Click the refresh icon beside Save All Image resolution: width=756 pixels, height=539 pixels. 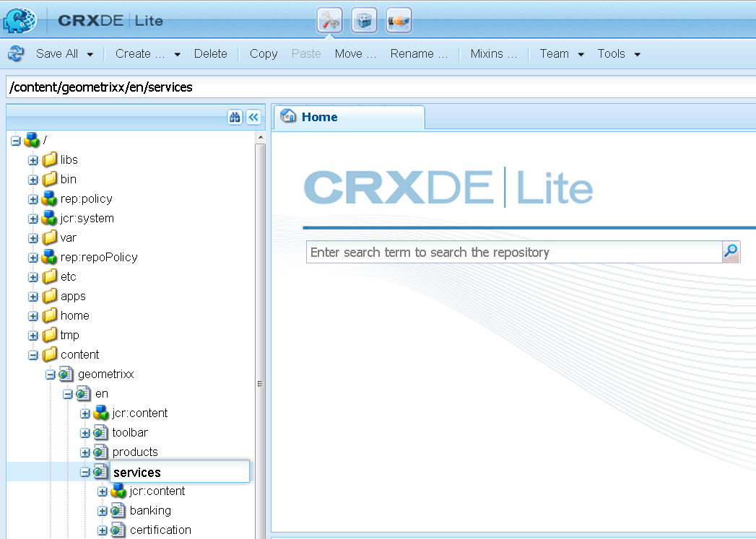tap(16, 53)
